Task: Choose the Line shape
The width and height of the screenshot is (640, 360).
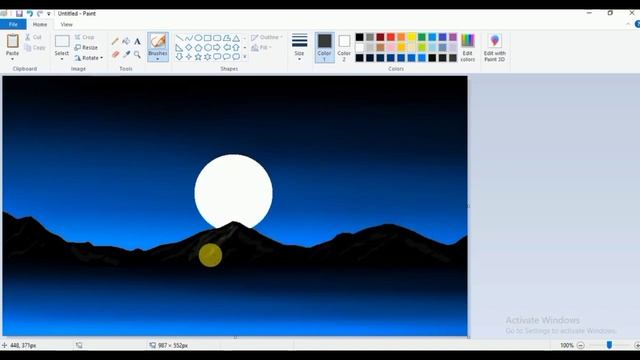Action: click(x=179, y=38)
